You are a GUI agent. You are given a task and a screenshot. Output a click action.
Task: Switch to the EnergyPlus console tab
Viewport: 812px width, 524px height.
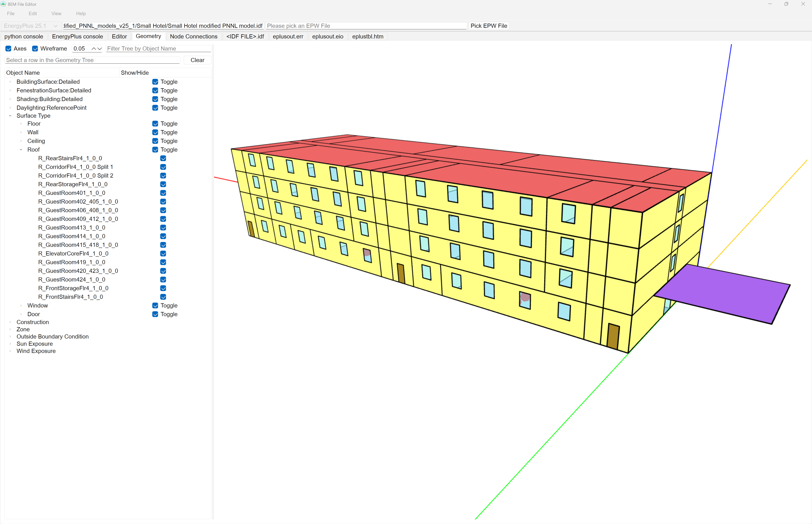pos(78,36)
